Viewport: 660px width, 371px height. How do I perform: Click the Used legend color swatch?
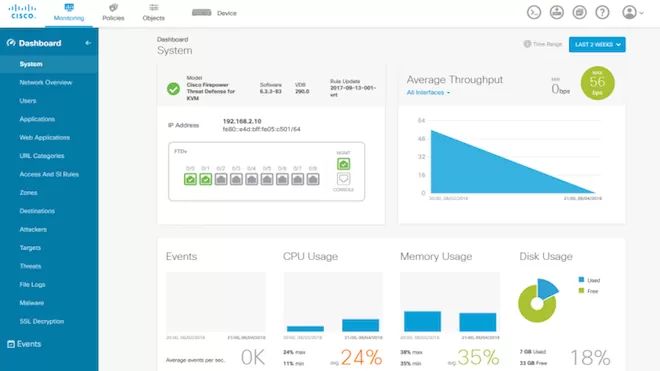(x=581, y=280)
